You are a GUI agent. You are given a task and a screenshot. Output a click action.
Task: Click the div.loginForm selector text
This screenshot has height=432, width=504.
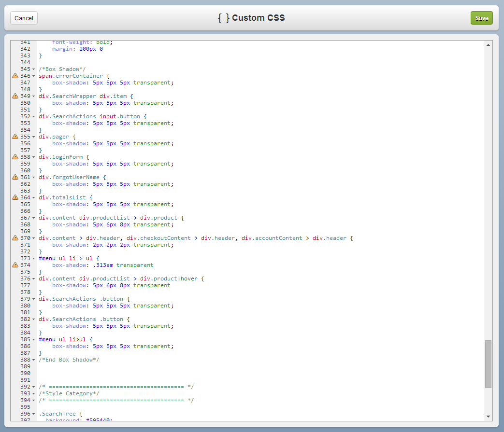(x=61, y=156)
